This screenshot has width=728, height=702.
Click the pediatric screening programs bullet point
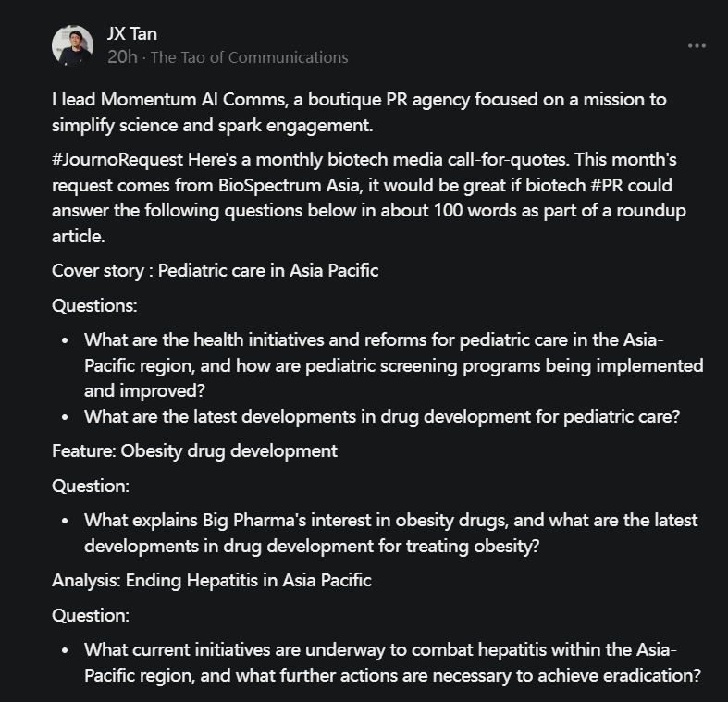[393, 365]
